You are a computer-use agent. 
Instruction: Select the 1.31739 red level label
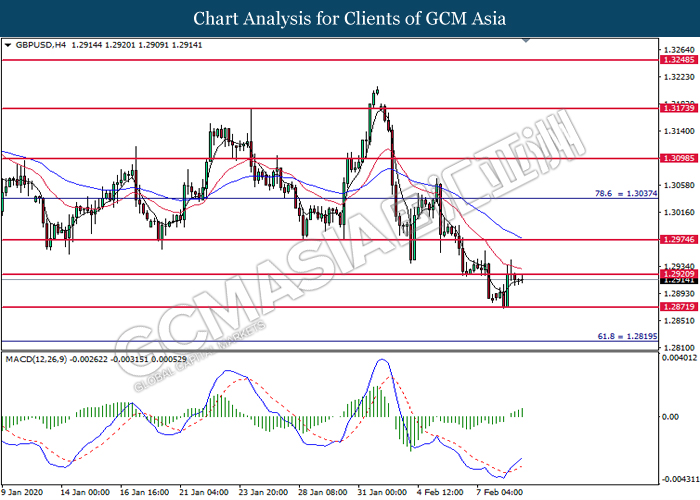click(x=679, y=108)
